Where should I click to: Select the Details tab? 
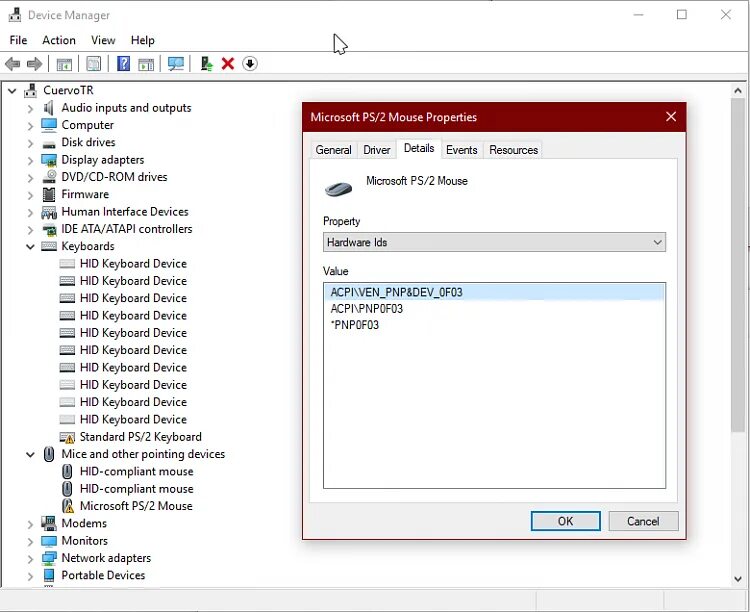[x=419, y=148]
